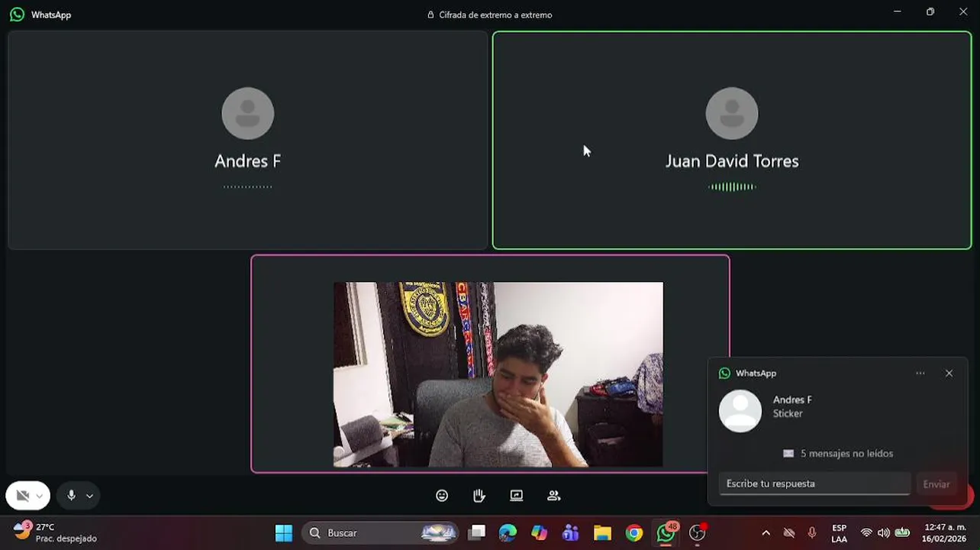Open camera options dropdown arrow

[x=40, y=496]
